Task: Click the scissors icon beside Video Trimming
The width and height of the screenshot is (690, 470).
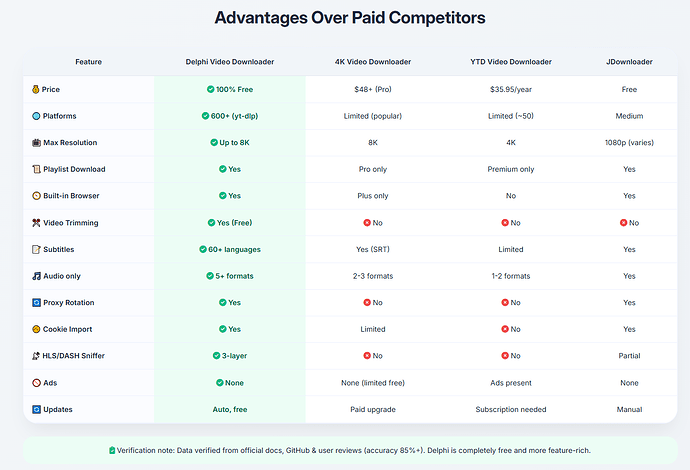Action: point(36,223)
